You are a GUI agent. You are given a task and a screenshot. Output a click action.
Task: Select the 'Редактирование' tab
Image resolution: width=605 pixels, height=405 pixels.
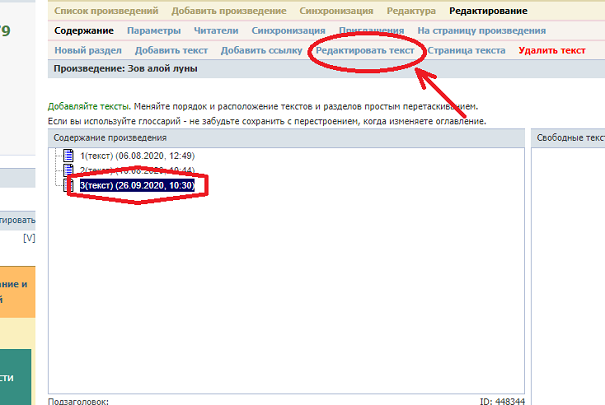(x=488, y=11)
